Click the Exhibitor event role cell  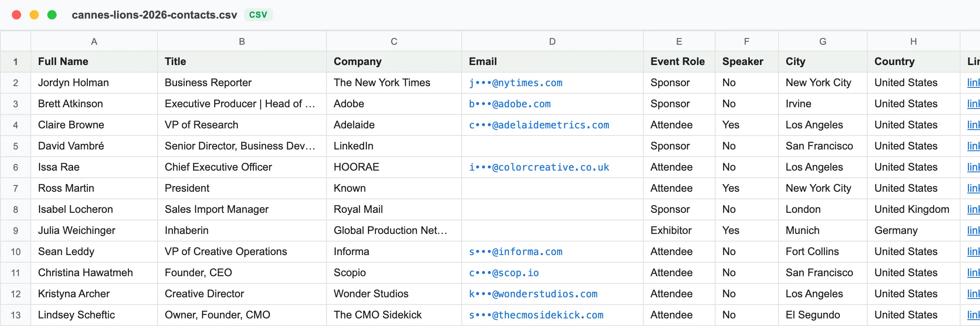pyautogui.click(x=679, y=231)
